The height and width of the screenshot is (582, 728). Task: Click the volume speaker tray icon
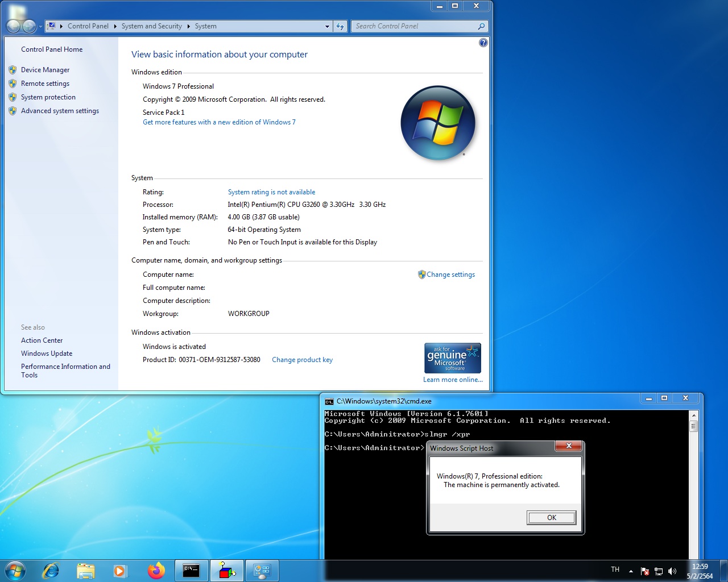[672, 571]
